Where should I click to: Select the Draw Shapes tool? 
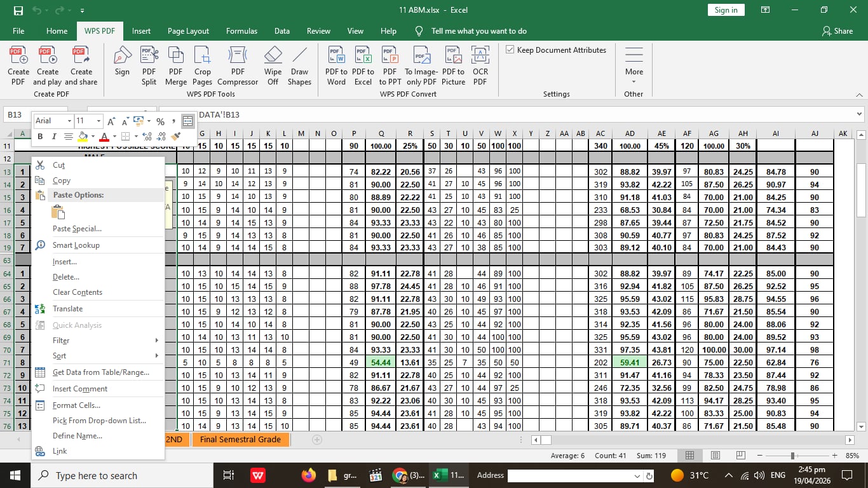[x=299, y=66]
